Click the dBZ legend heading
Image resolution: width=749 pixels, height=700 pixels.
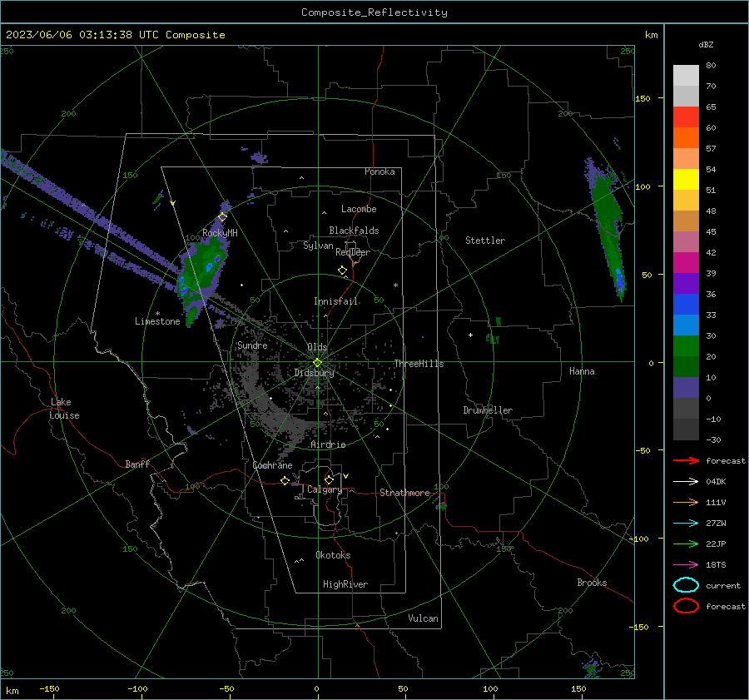point(706,44)
